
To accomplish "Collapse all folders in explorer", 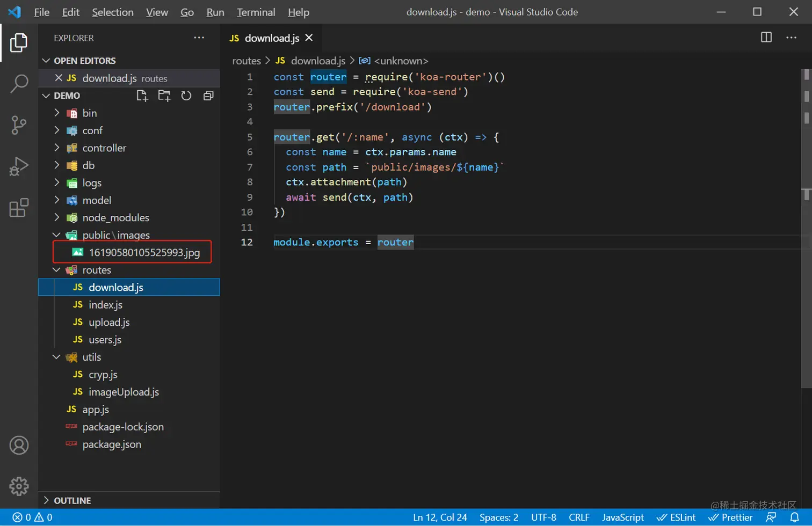I will (208, 96).
